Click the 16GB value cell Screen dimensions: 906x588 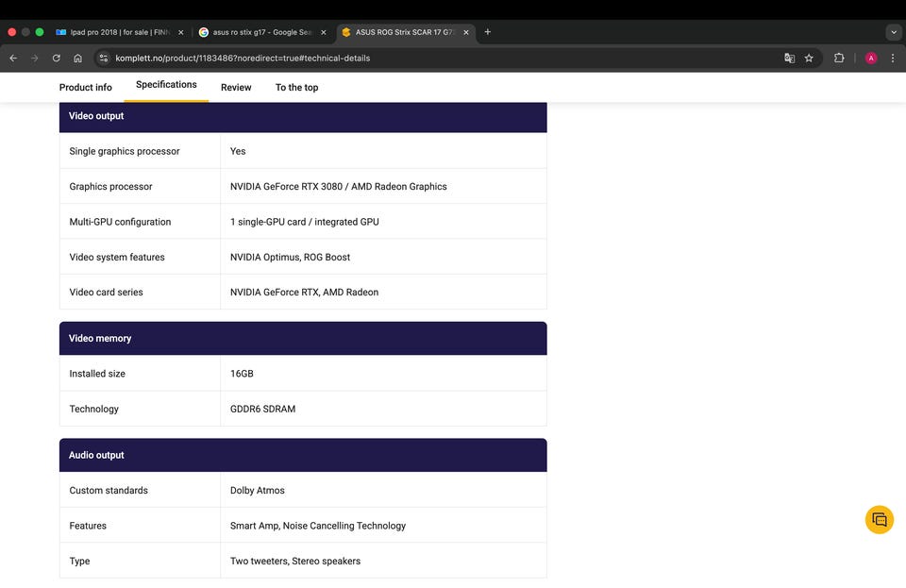(384, 374)
